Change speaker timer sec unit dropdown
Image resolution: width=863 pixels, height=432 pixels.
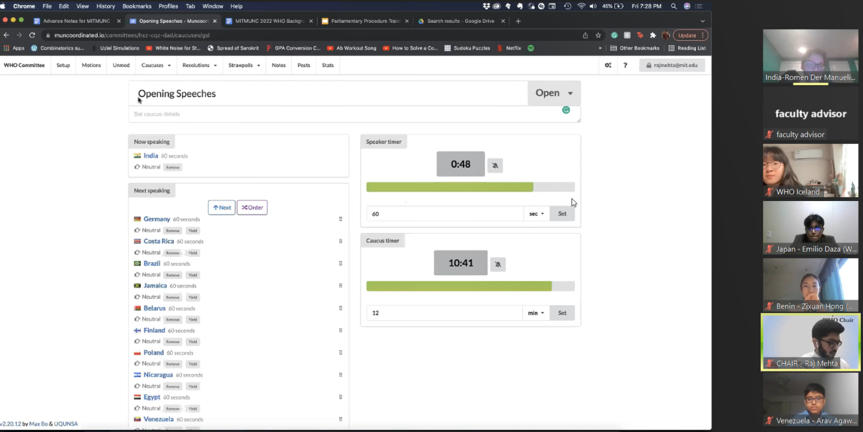coord(537,214)
